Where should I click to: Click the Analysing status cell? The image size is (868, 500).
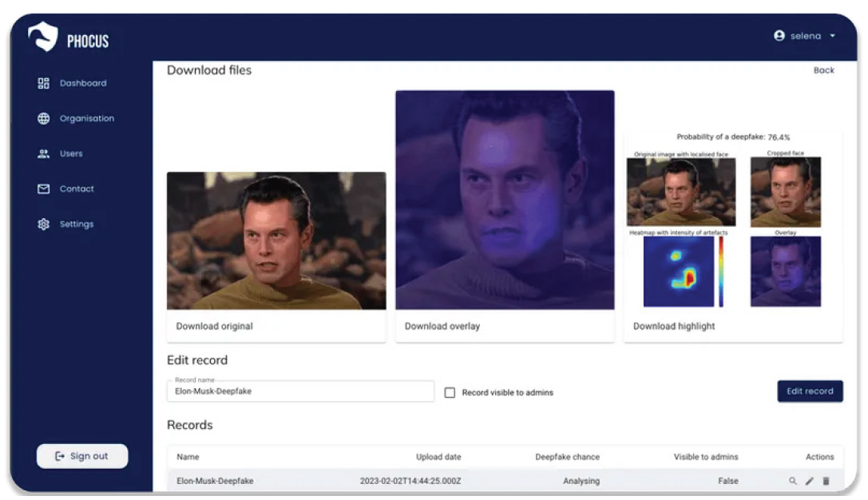pyautogui.click(x=581, y=481)
